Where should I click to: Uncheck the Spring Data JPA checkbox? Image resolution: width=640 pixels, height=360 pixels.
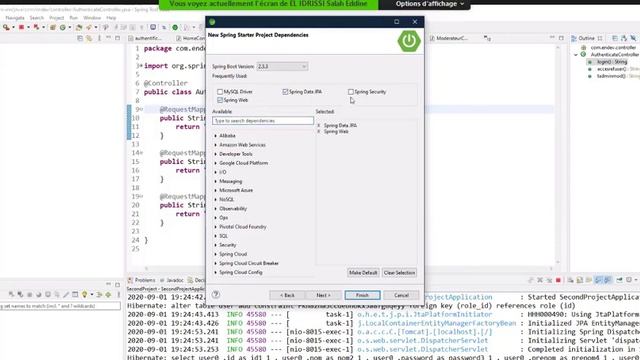point(285,92)
